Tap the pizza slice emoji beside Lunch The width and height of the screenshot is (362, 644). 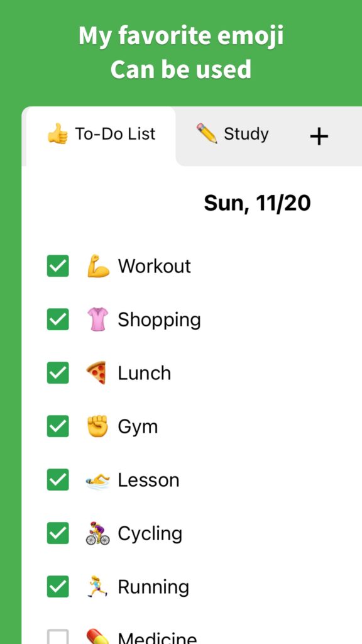(x=96, y=373)
